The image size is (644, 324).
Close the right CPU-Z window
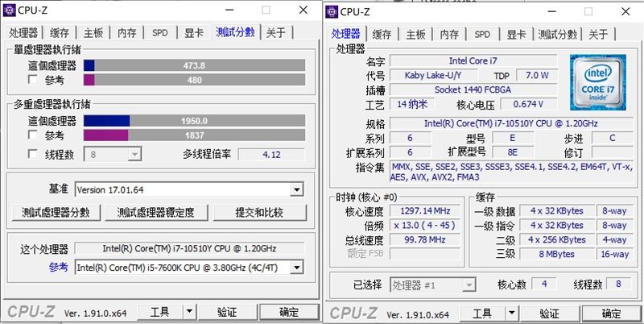625,11
